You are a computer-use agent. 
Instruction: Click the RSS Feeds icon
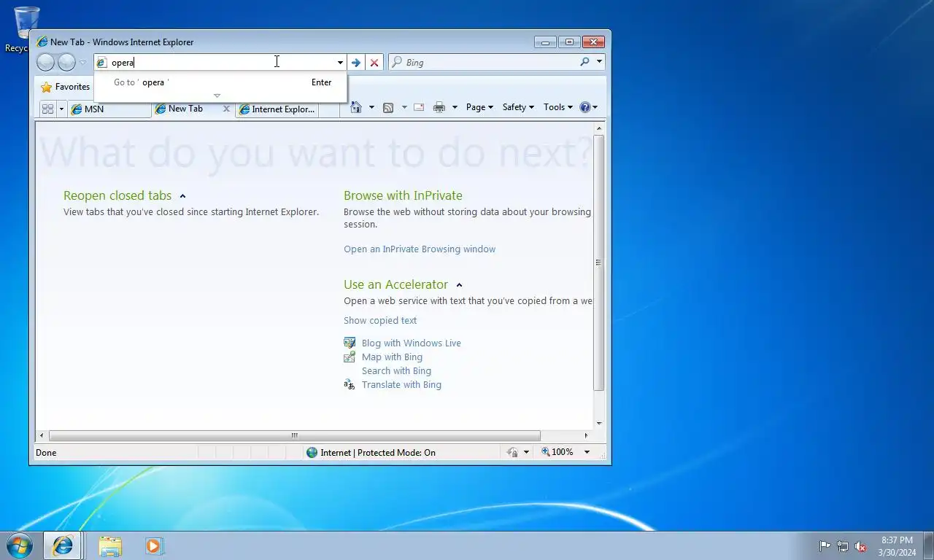388,108
